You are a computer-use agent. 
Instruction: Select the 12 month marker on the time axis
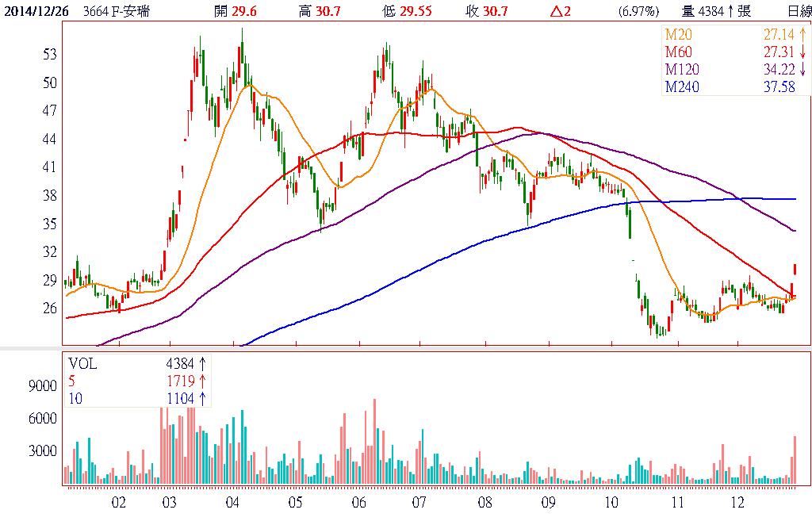pyautogui.click(x=737, y=504)
